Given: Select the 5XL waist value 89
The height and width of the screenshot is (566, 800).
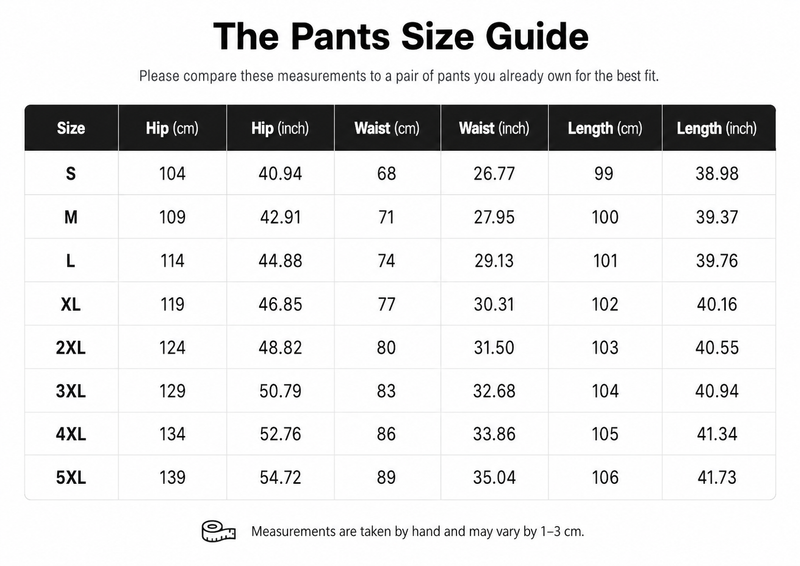Looking at the screenshot, I should [386, 478].
